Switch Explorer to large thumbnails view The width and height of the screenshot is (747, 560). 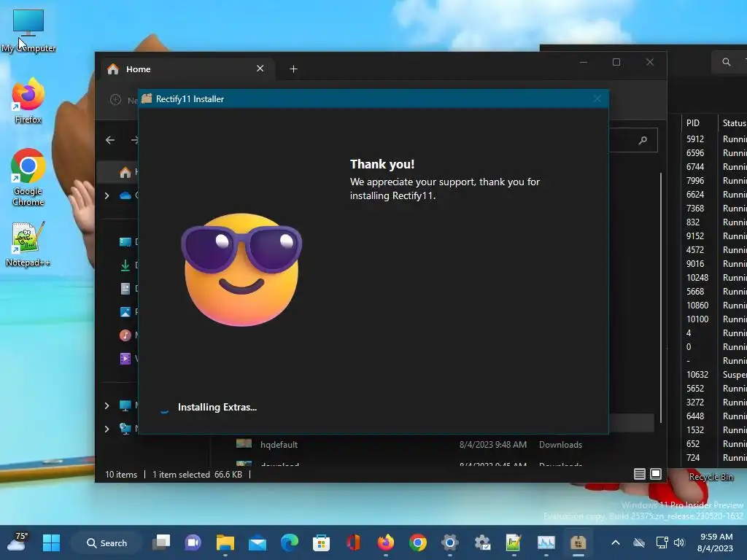point(656,474)
